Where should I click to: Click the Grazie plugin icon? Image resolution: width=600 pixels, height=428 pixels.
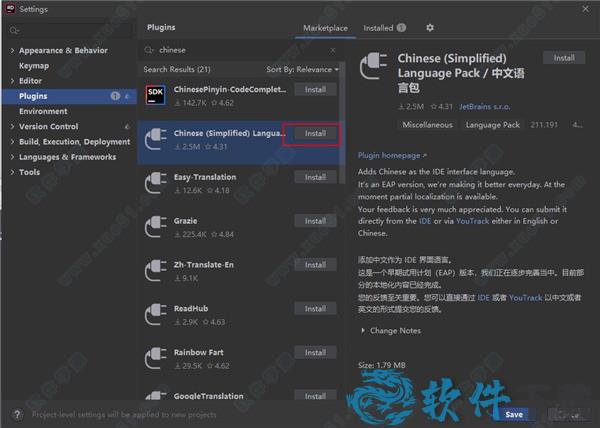[155, 226]
